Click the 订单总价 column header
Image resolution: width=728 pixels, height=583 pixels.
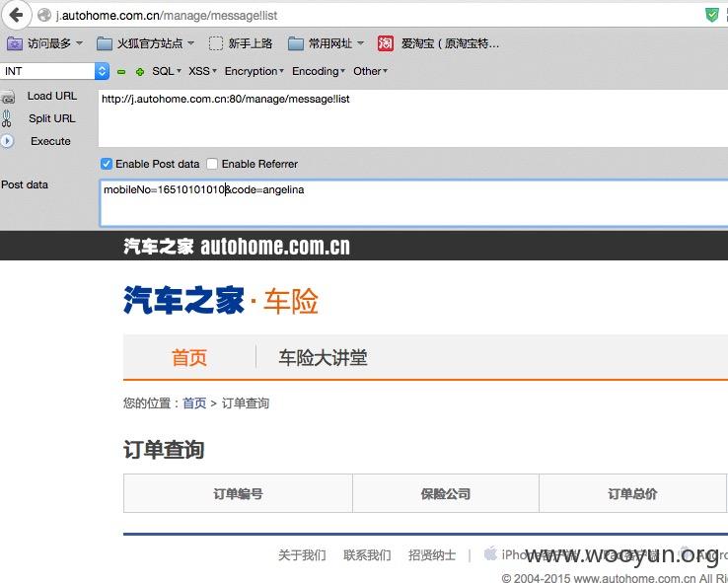click(632, 493)
